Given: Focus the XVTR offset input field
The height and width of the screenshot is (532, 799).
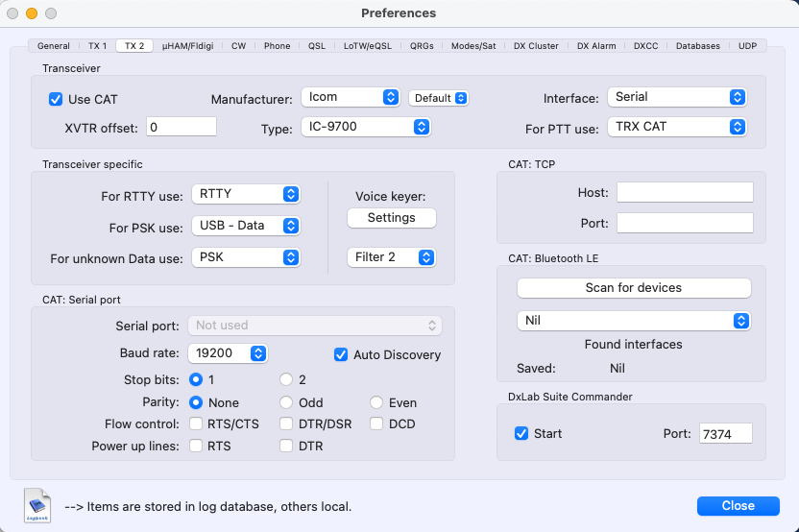Looking at the screenshot, I should 181,127.
